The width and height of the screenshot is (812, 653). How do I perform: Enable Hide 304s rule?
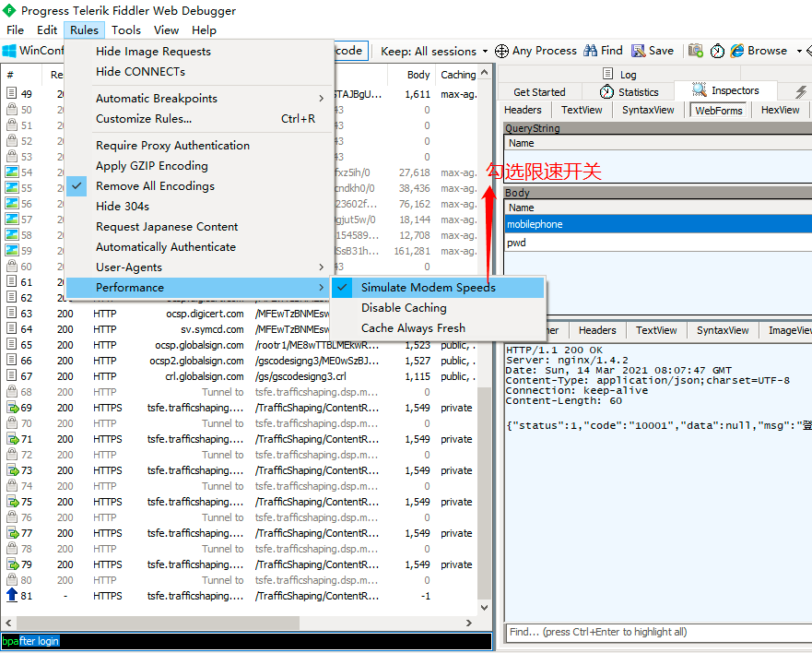click(199, 207)
